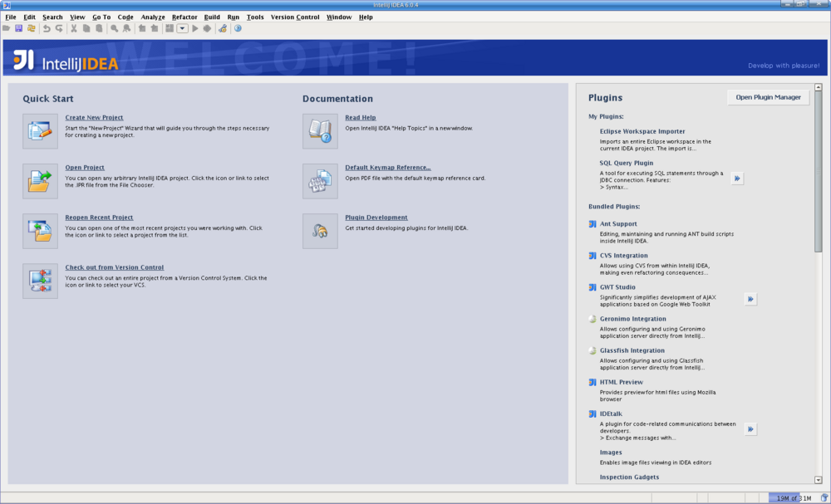This screenshot has height=504, width=831.
Task: Click the Reopen Recent Project icon
Action: click(x=40, y=231)
